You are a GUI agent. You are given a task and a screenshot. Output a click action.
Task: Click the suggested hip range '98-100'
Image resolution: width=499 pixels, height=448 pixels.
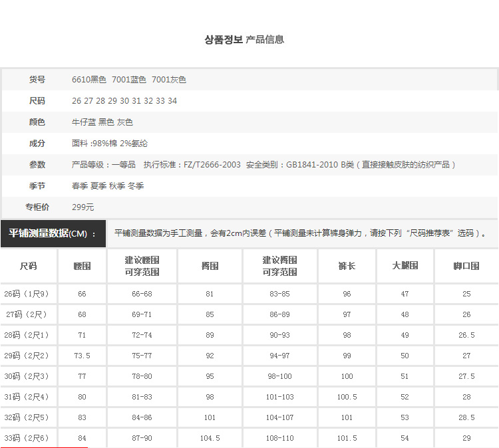point(279,376)
